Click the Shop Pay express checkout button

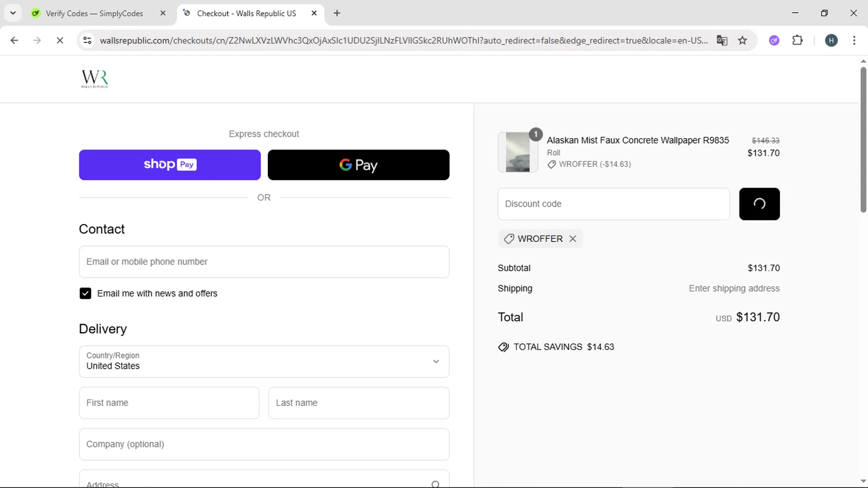tap(170, 165)
